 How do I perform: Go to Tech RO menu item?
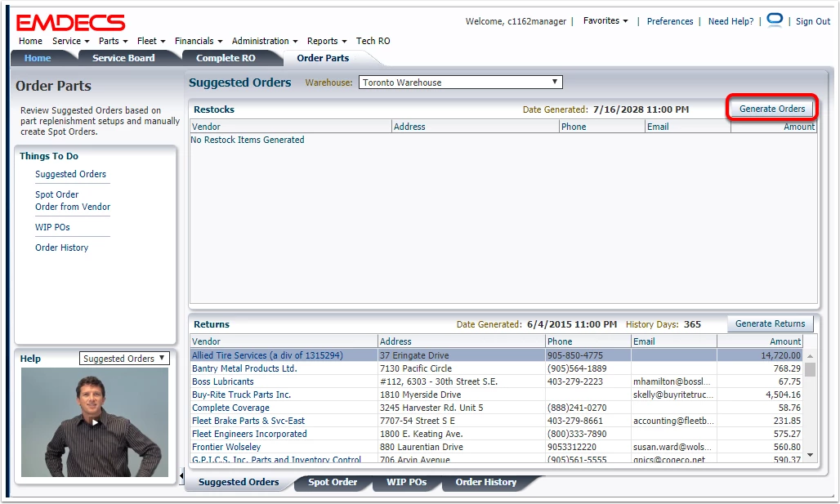[x=373, y=41]
